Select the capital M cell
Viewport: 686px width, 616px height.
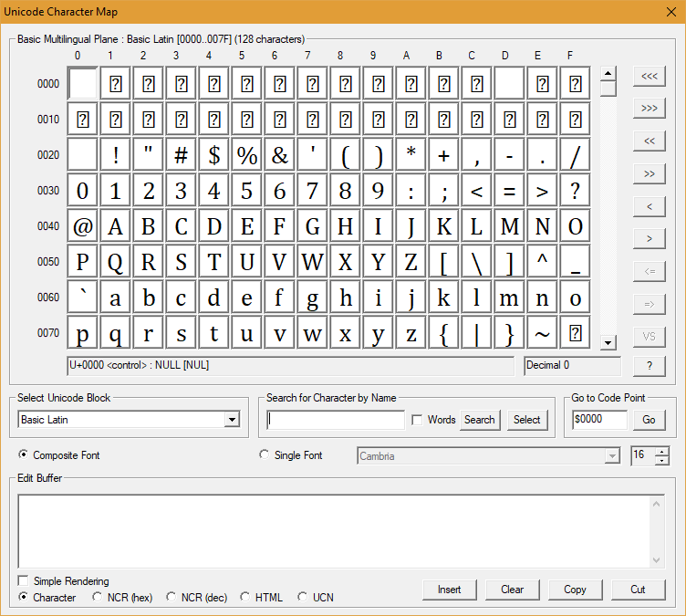509,226
